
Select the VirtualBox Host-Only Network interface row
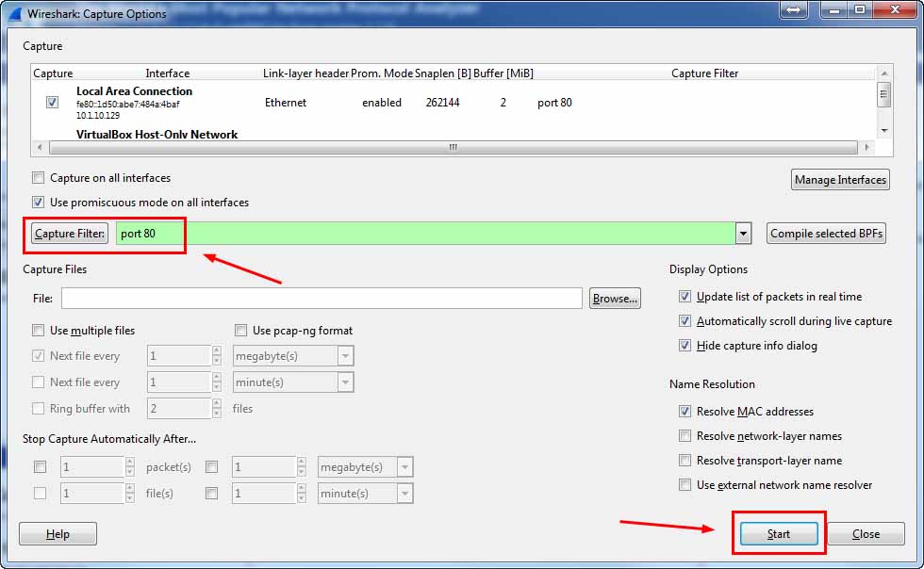(157, 135)
